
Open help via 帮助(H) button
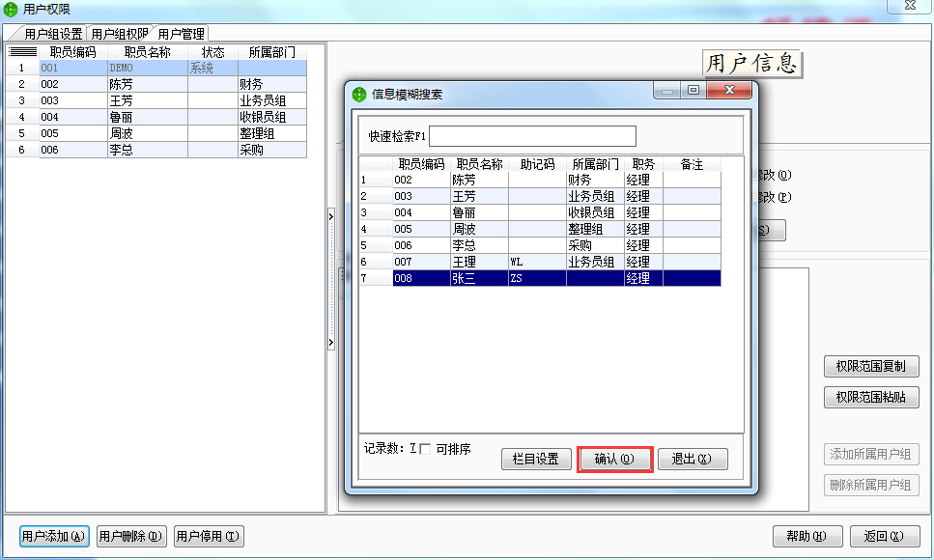807,536
